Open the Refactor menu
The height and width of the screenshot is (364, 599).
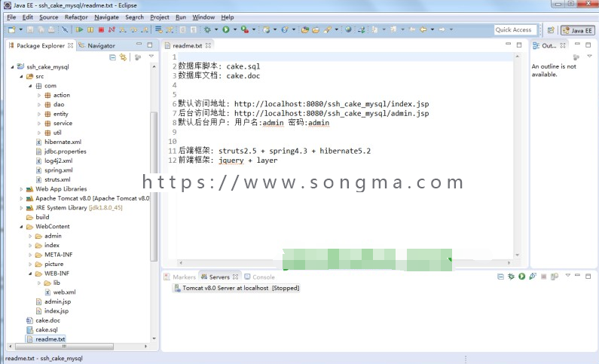76,17
